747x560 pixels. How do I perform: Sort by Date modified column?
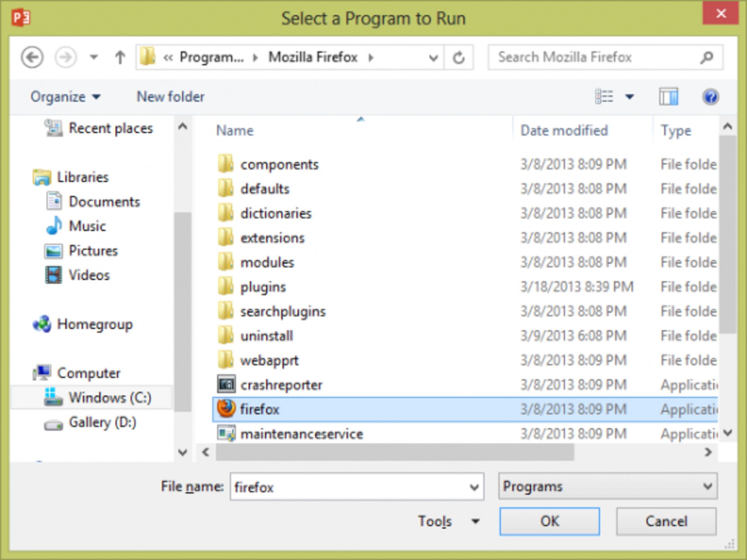tap(564, 130)
